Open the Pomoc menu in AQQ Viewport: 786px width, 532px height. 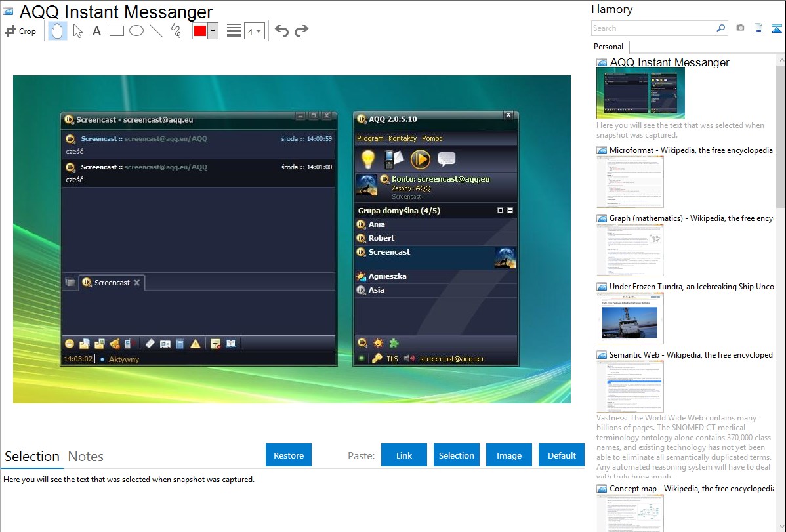[432, 138]
